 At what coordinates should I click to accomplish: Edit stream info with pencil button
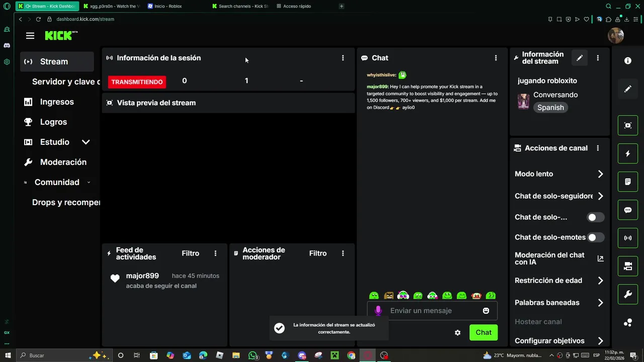[580, 58]
